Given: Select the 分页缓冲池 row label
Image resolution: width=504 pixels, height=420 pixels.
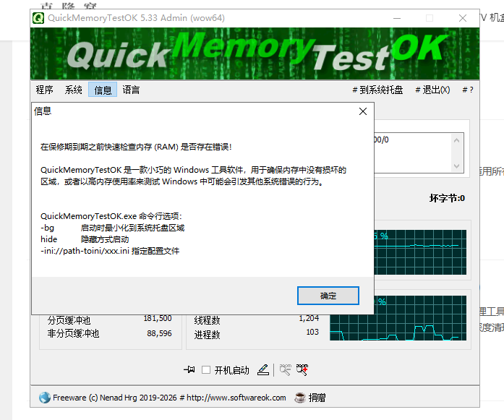Looking at the screenshot, I should click(x=69, y=320).
